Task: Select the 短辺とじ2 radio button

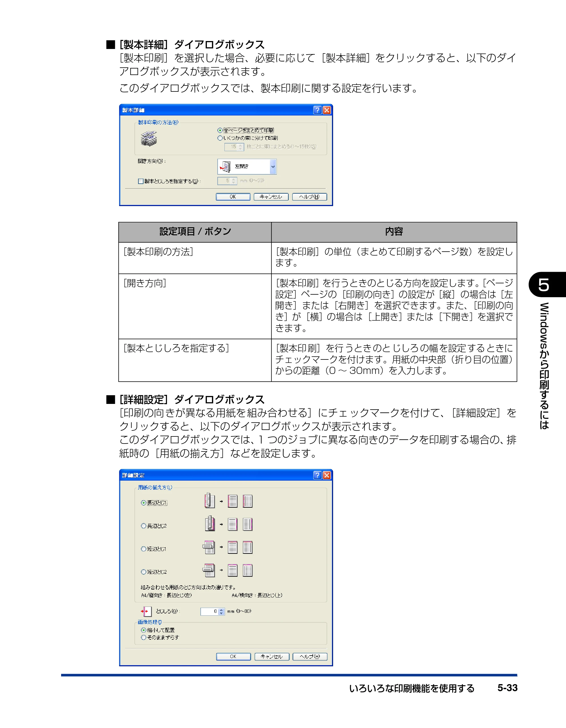Action: pos(143,572)
